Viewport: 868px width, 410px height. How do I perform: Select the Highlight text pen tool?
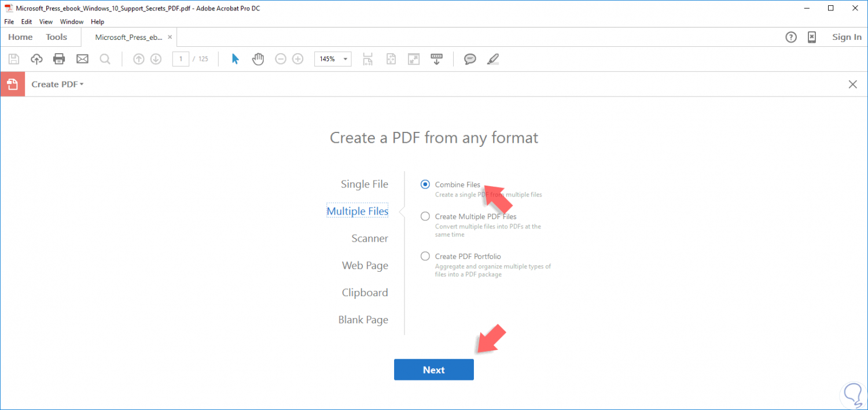(493, 59)
